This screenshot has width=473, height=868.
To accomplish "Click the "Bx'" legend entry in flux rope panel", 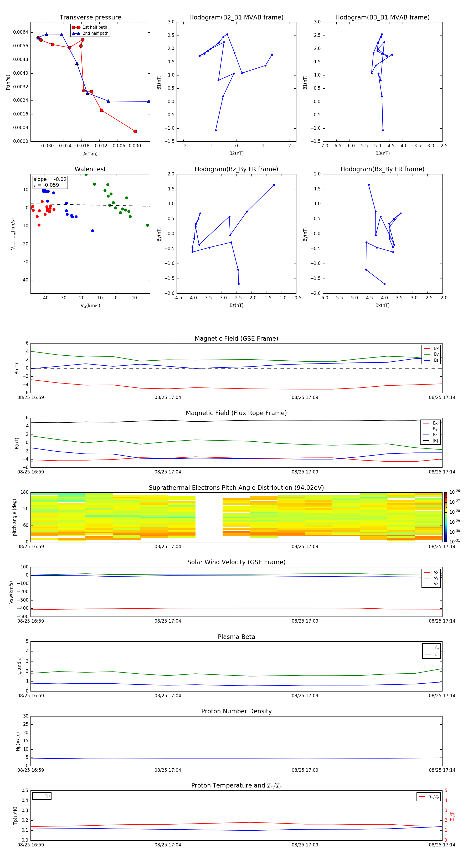I will [x=431, y=423].
